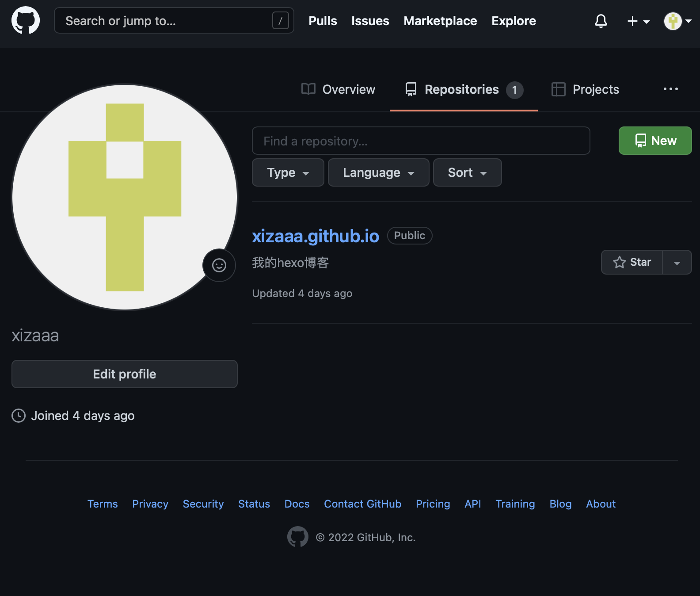This screenshot has height=596, width=700.
Task: Open Explore in the top navigation
Action: tap(514, 21)
